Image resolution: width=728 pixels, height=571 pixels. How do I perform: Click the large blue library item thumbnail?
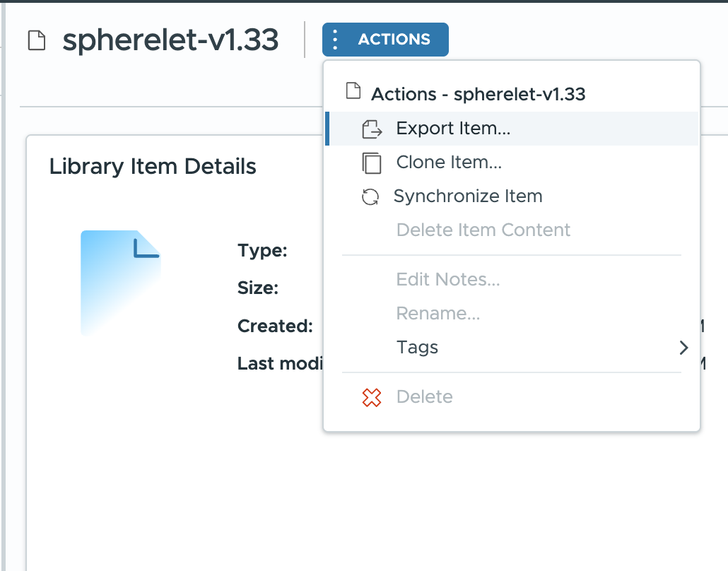[121, 283]
